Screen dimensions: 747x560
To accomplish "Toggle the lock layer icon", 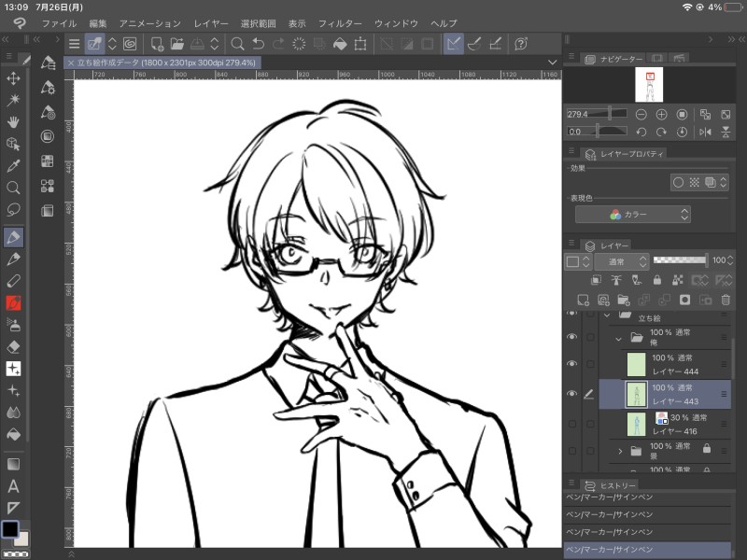I will pos(657,280).
